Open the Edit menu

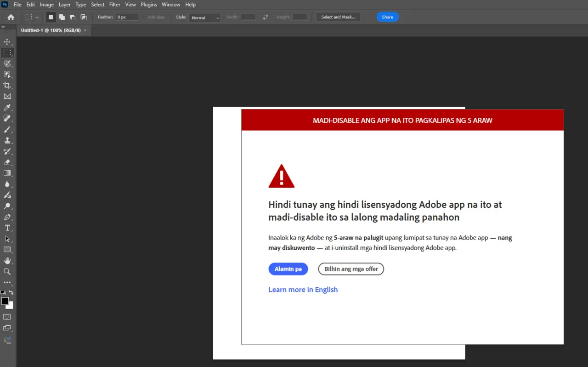click(30, 5)
